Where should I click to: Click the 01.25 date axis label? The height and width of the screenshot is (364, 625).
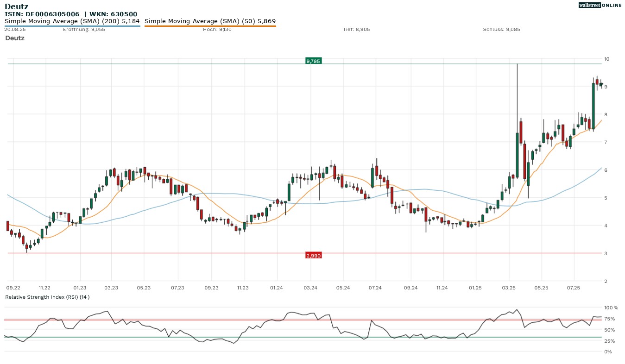pos(475,288)
